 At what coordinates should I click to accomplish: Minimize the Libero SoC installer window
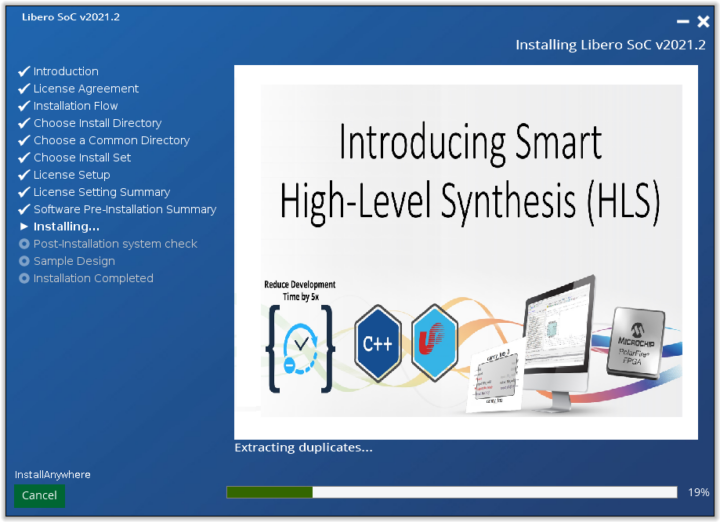[683, 22]
